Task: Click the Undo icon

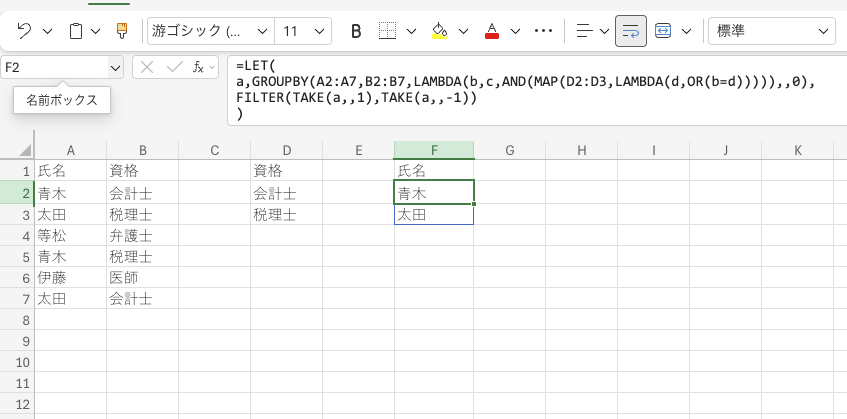Action: 24,31
